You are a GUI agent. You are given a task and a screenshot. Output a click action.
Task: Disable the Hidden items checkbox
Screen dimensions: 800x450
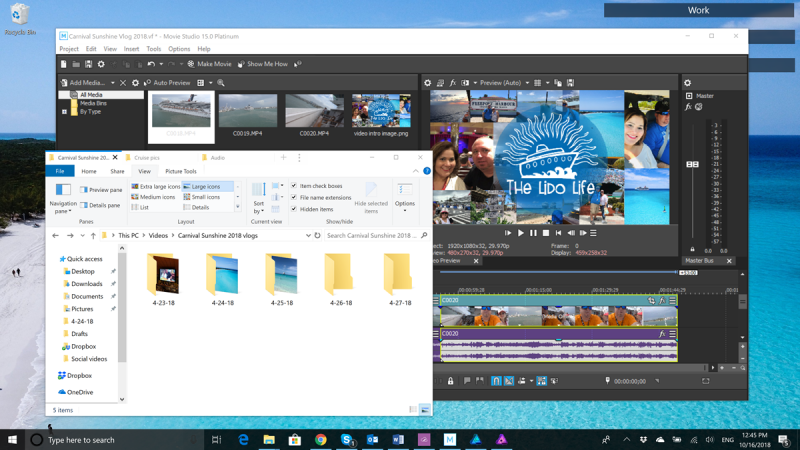point(294,208)
